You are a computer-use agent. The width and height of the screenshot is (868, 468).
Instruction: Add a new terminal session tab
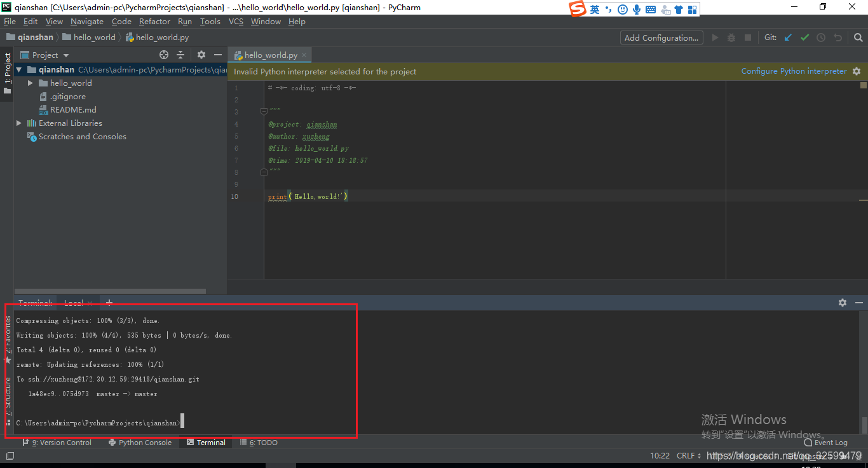109,303
